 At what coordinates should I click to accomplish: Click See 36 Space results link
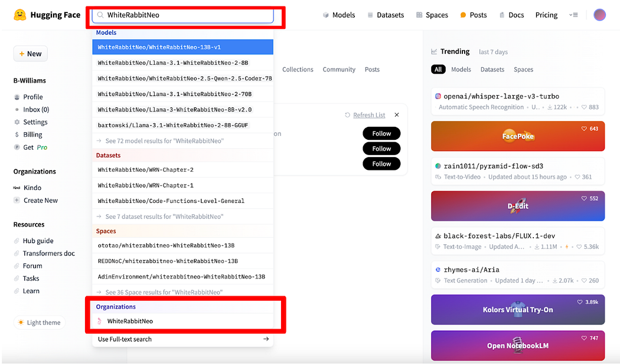tap(182, 292)
